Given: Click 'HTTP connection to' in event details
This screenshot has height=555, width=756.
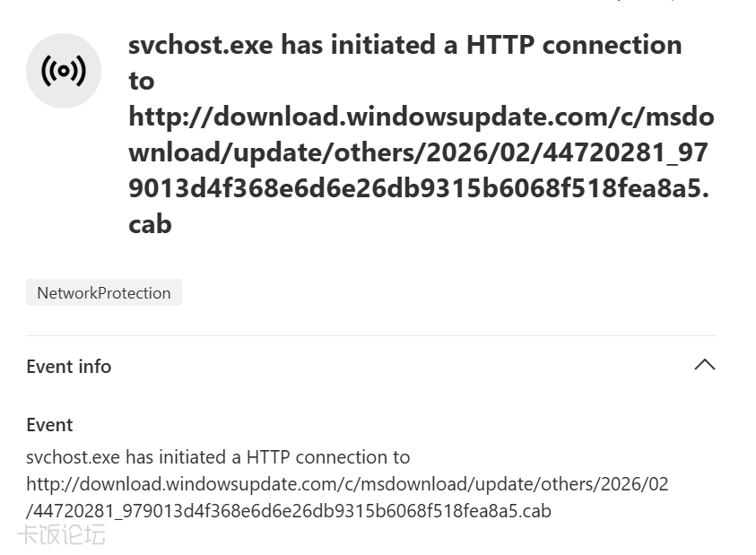Looking at the screenshot, I should click(x=328, y=457).
